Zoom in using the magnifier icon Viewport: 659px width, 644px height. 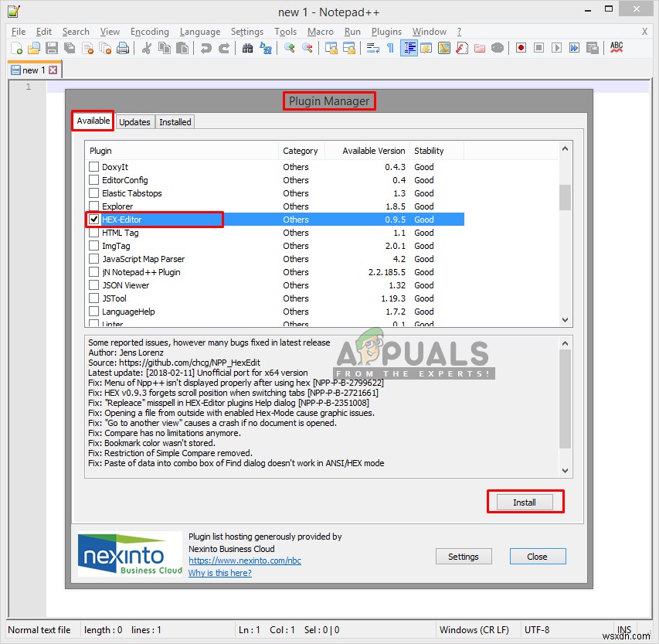click(287, 48)
